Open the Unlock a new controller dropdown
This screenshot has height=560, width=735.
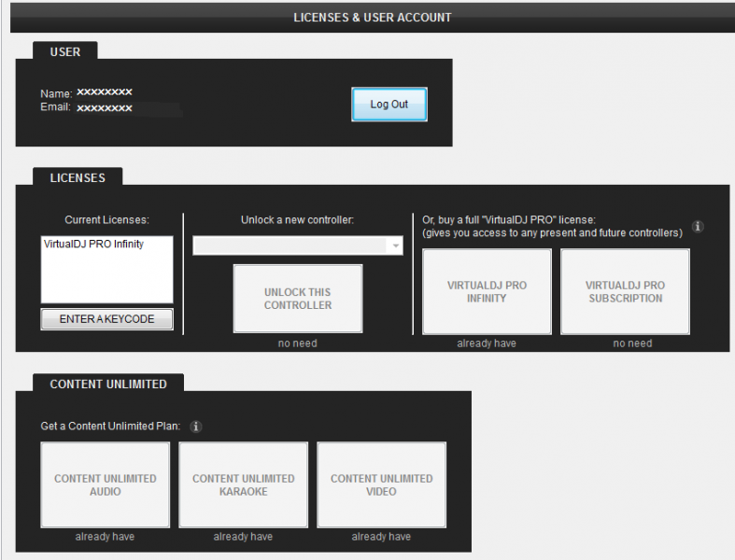(x=298, y=245)
